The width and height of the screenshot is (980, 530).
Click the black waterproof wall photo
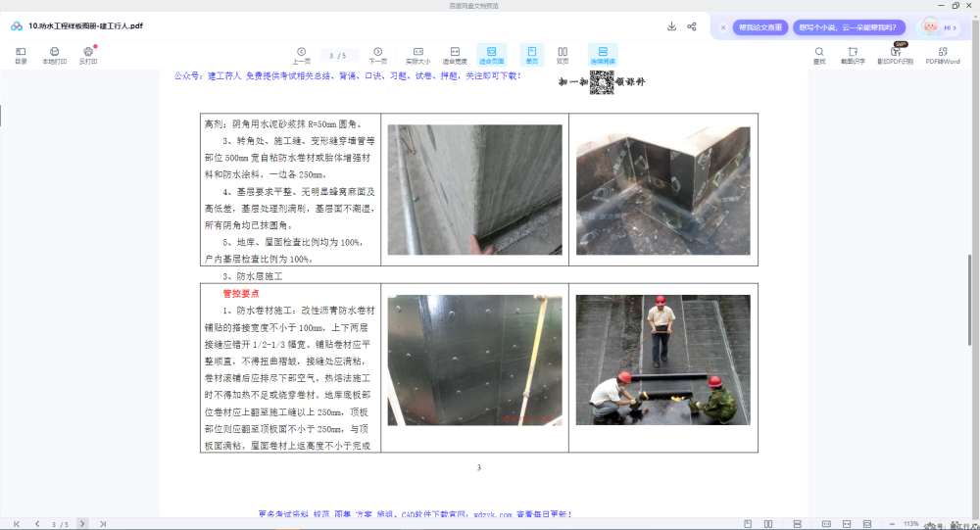coord(474,360)
